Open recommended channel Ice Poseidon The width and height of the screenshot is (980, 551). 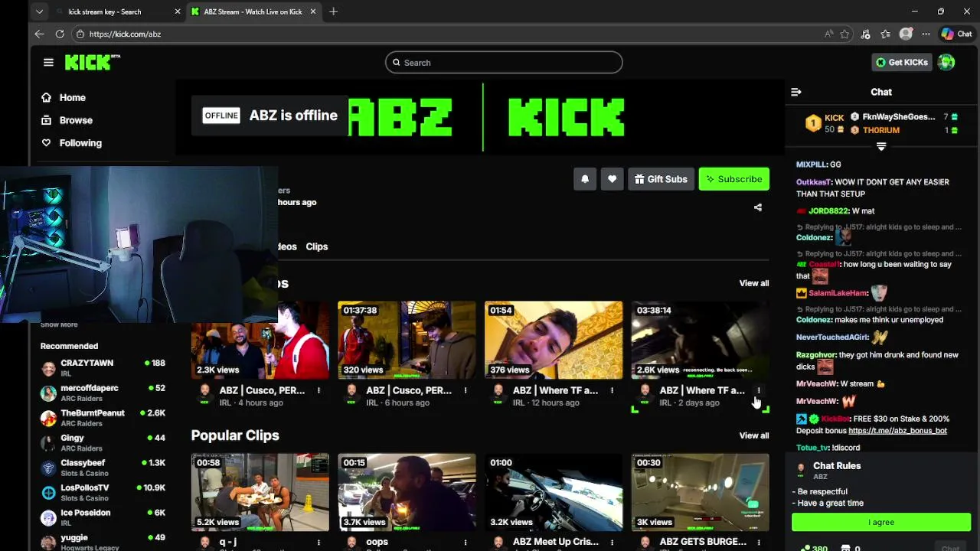click(x=103, y=517)
